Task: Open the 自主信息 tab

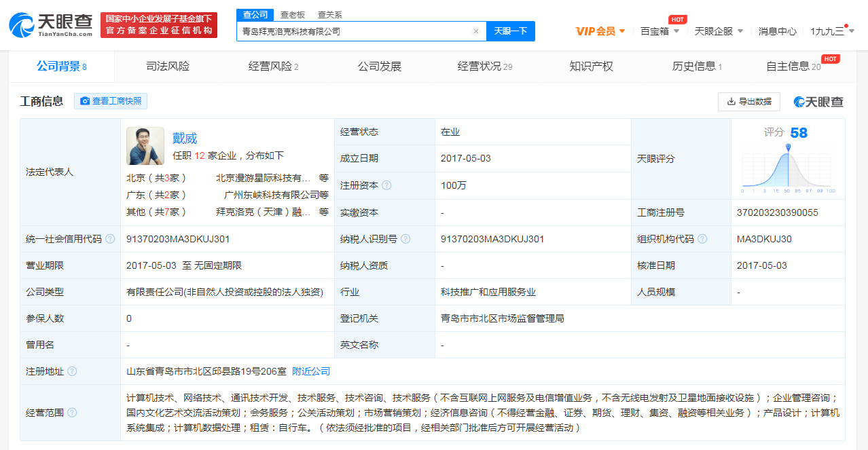Action: click(793, 67)
